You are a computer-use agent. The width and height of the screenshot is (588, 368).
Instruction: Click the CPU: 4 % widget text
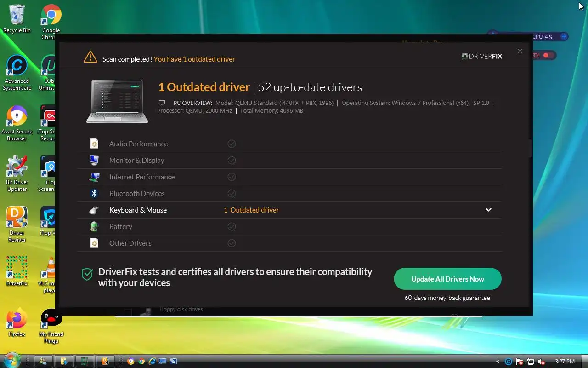pos(543,37)
